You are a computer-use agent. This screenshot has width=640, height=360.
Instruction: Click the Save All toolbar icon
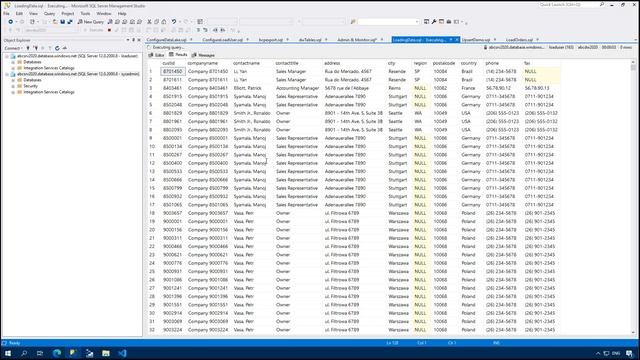pyautogui.click(x=70, y=22)
